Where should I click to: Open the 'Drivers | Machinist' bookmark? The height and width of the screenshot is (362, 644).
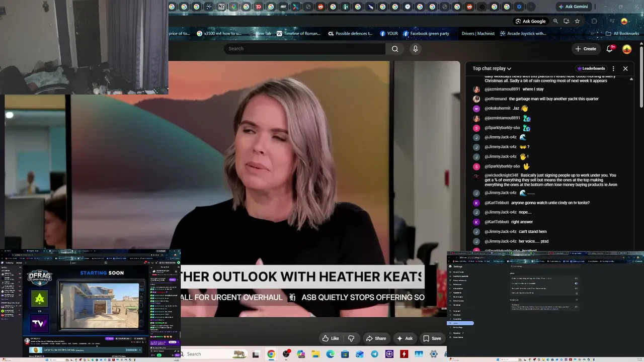(x=478, y=34)
